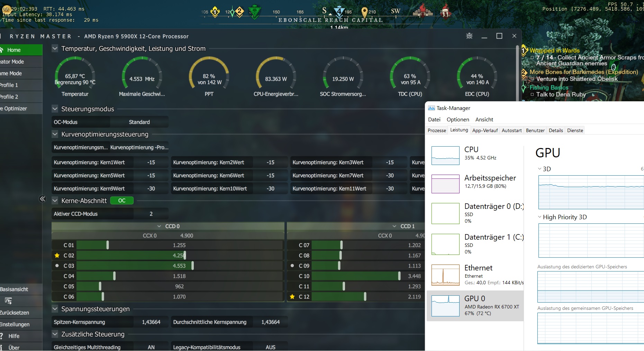Collapse the Zusätzliche Steuerung section

[55, 334]
